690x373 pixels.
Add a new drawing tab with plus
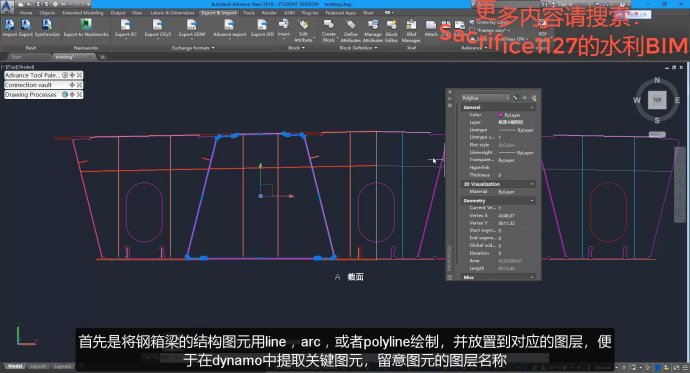(x=102, y=57)
